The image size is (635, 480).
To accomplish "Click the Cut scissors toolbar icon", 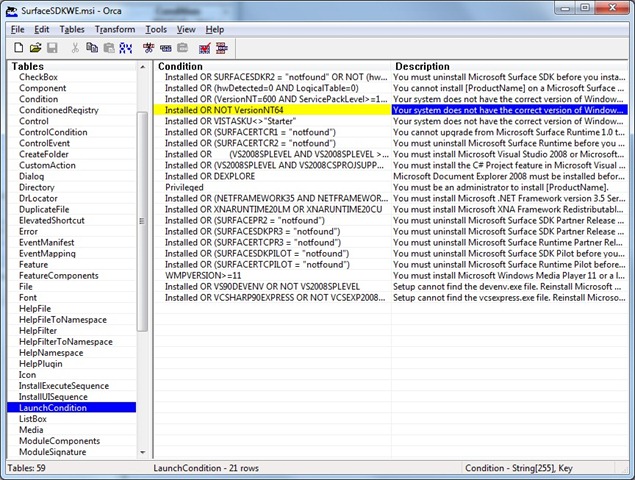I will (x=75, y=48).
